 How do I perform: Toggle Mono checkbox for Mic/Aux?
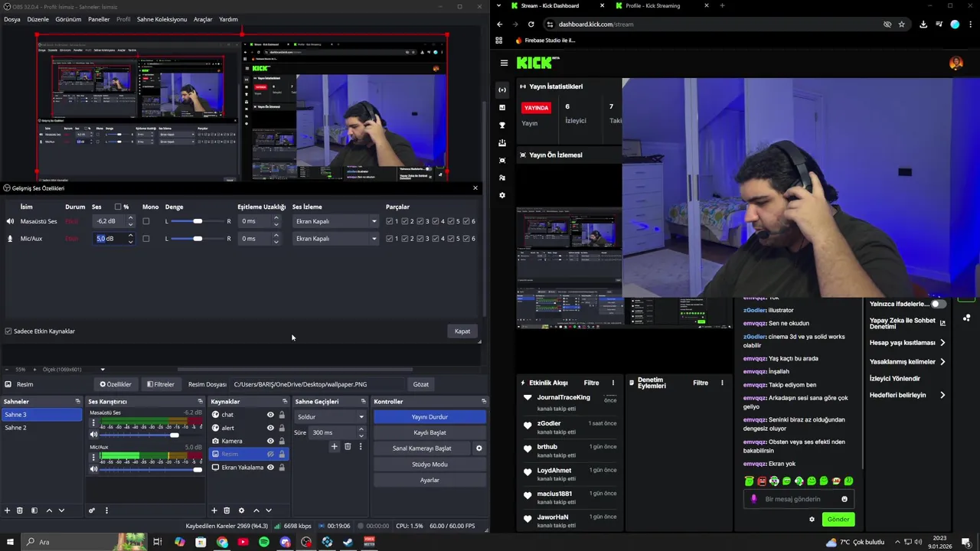146,239
